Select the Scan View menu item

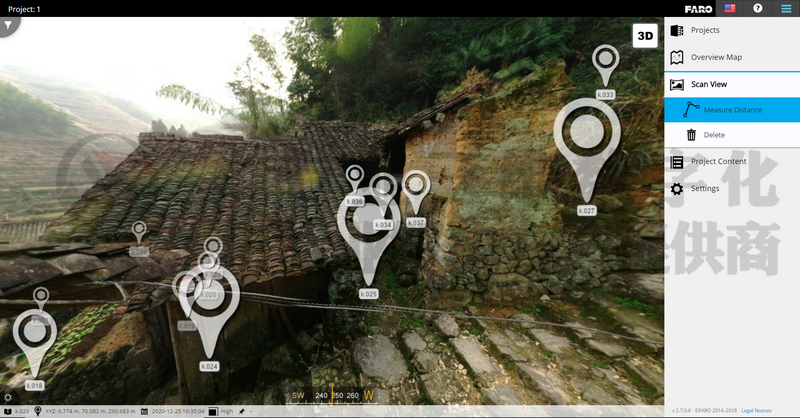(x=732, y=85)
